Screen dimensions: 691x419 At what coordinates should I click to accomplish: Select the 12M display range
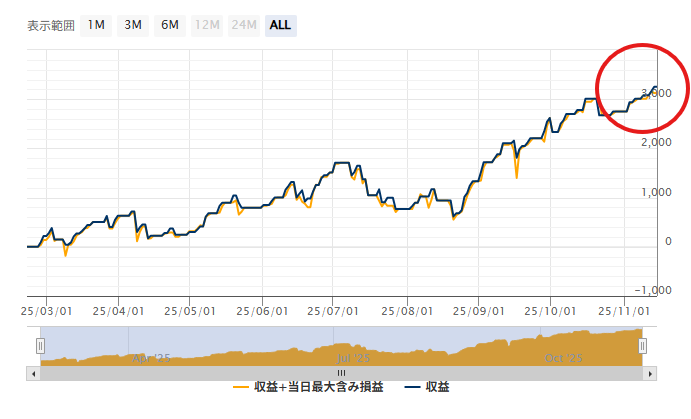point(207,26)
